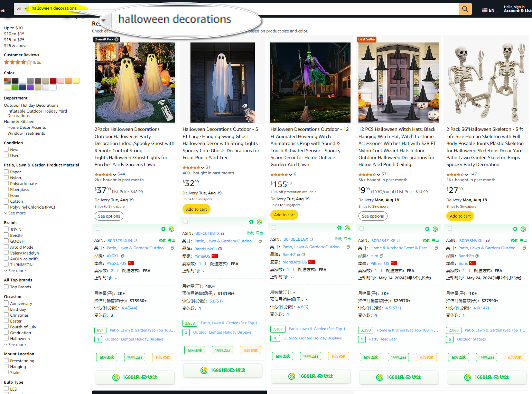The width and height of the screenshot is (532, 394).
Task: Select the green color swatch
Action: tap(15, 87)
